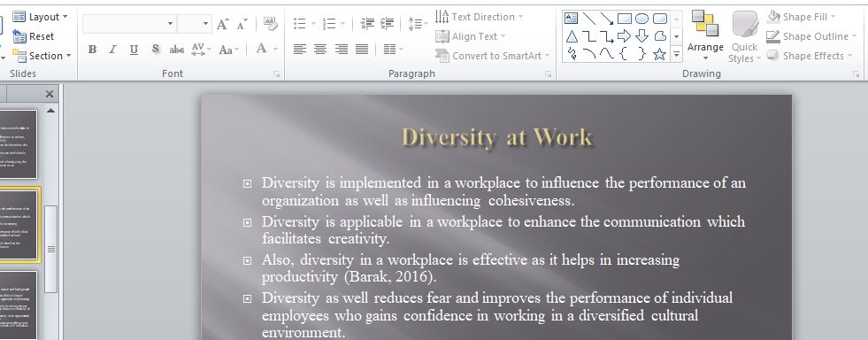
Task: Open the font name combo box
Action: 170,24
